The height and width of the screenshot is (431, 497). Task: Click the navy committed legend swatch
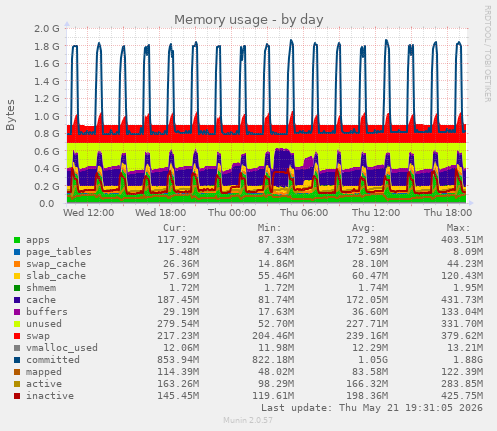[17, 360]
